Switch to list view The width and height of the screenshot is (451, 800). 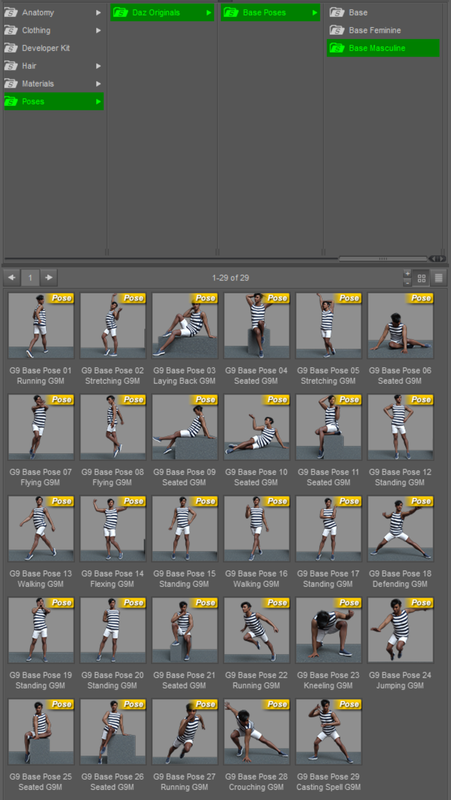[x=439, y=278]
